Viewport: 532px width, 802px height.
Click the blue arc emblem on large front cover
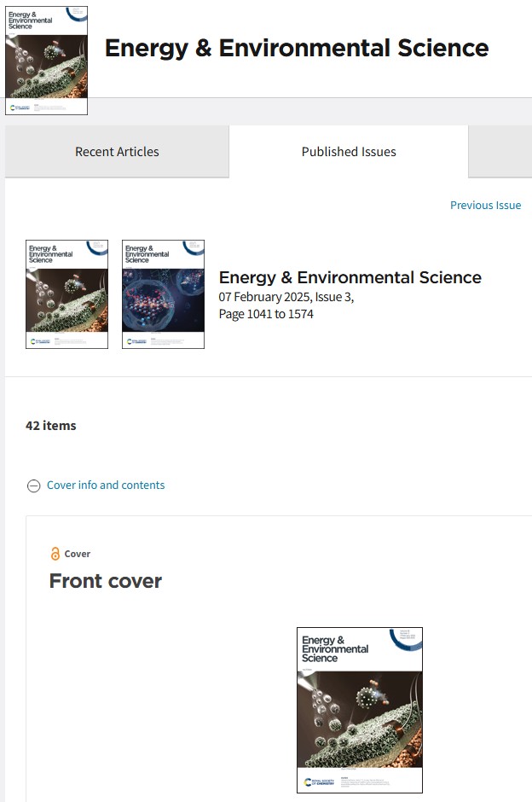(x=407, y=639)
